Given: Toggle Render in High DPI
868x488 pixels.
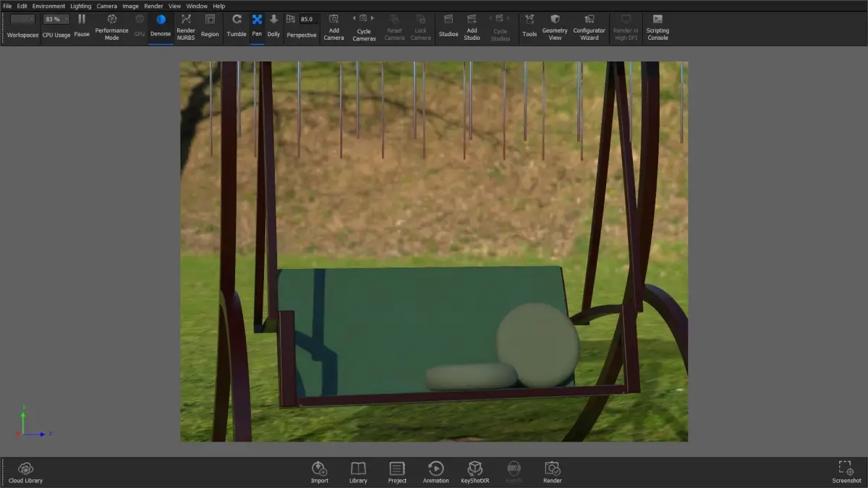Looking at the screenshot, I should [626, 26].
